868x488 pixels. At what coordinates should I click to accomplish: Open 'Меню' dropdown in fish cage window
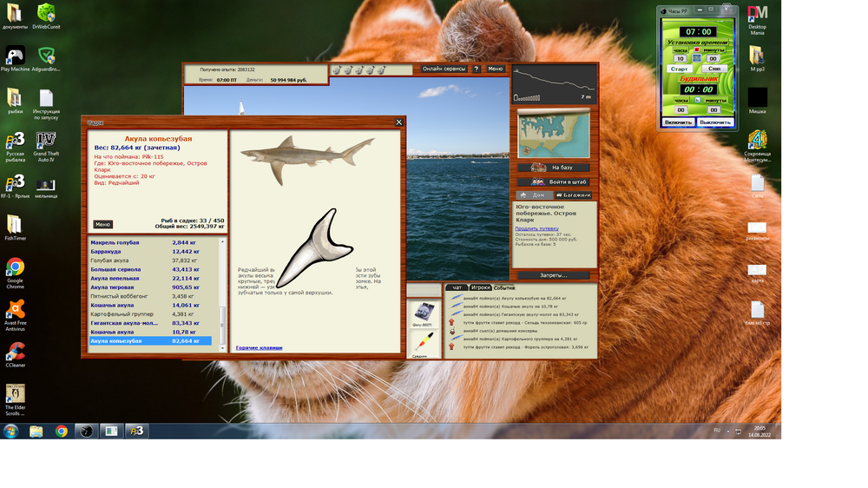click(x=102, y=224)
